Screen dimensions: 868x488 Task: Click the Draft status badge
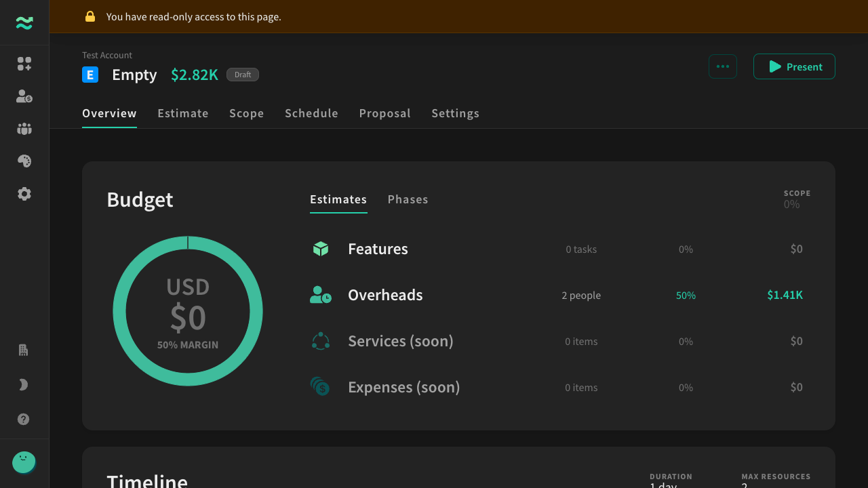click(x=243, y=75)
